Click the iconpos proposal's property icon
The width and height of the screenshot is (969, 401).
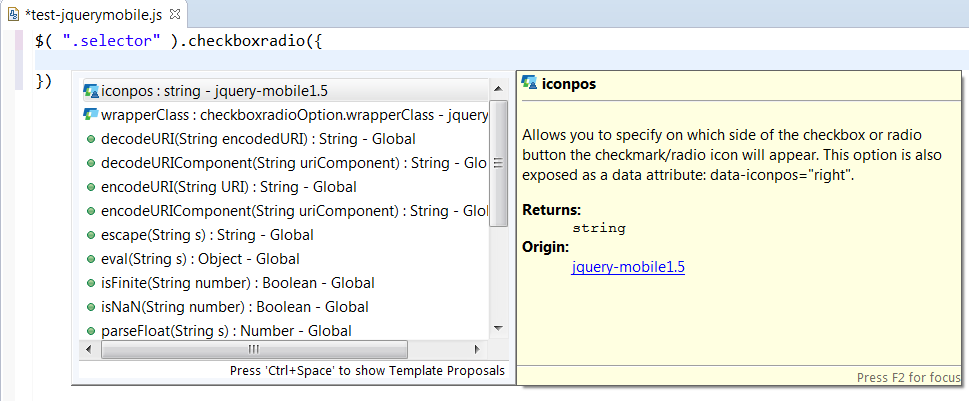[91, 91]
